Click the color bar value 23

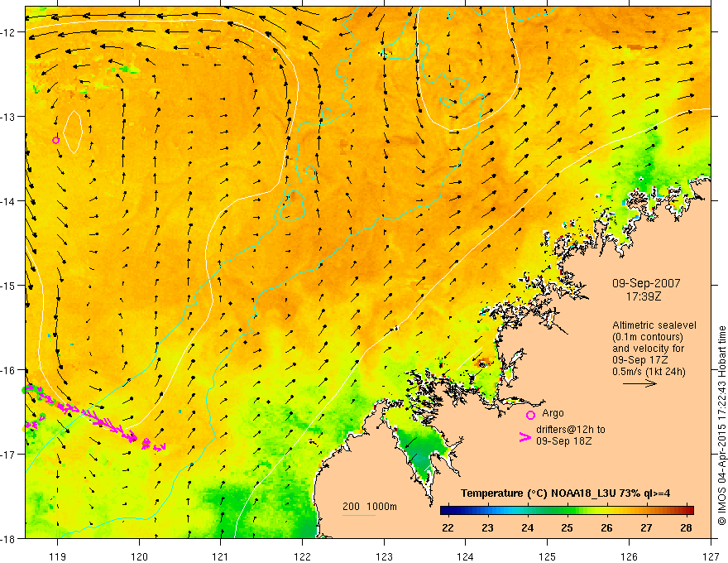click(487, 527)
